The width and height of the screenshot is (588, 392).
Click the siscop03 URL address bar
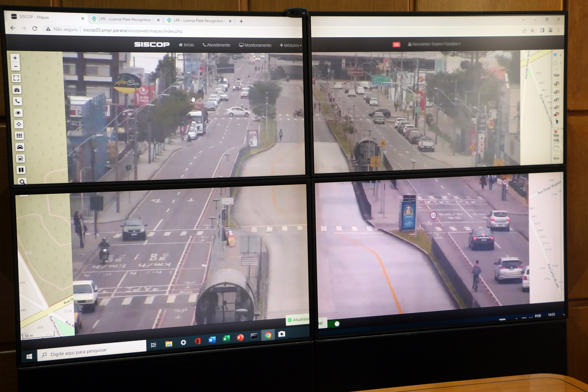133,31
